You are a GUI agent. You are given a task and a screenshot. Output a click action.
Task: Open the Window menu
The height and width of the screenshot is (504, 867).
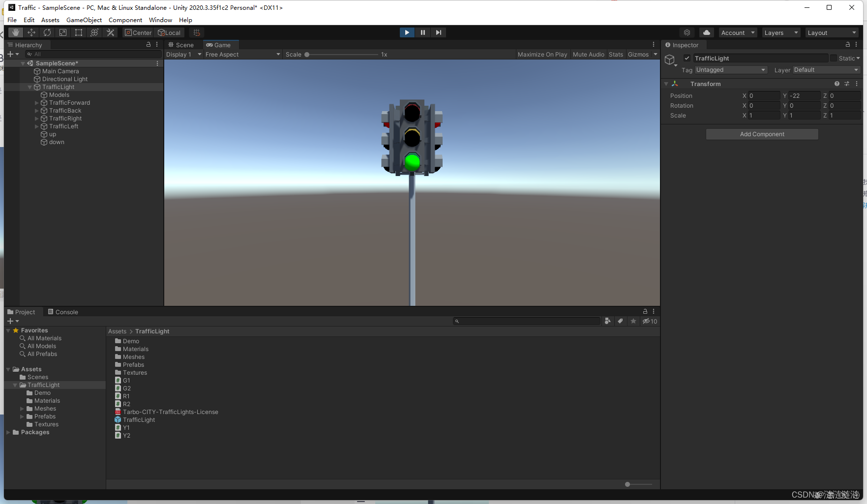(160, 20)
